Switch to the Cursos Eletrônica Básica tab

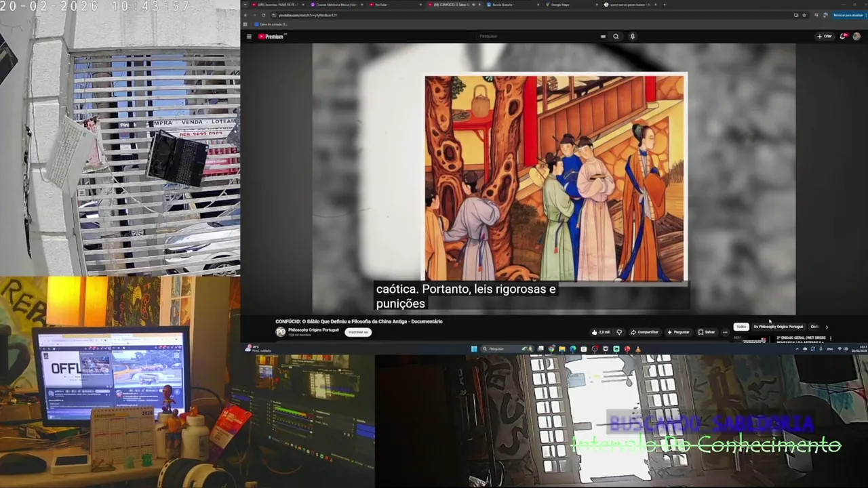[336, 5]
